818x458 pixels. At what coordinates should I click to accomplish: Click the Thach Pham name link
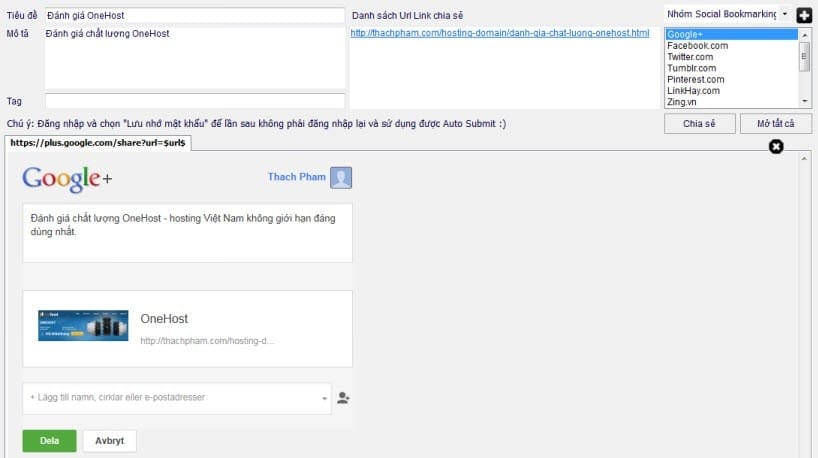(297, 177)
